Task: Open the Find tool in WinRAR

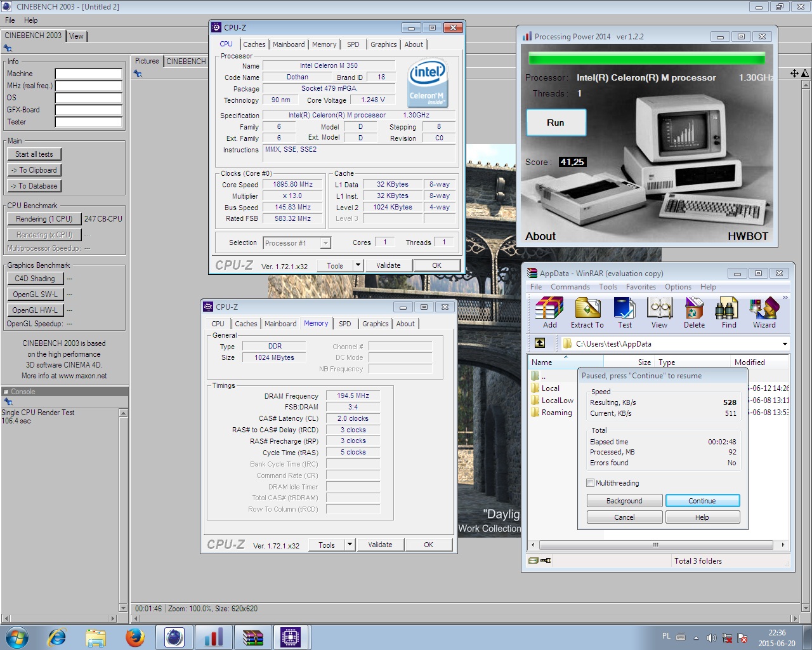Action: point(729,313)
